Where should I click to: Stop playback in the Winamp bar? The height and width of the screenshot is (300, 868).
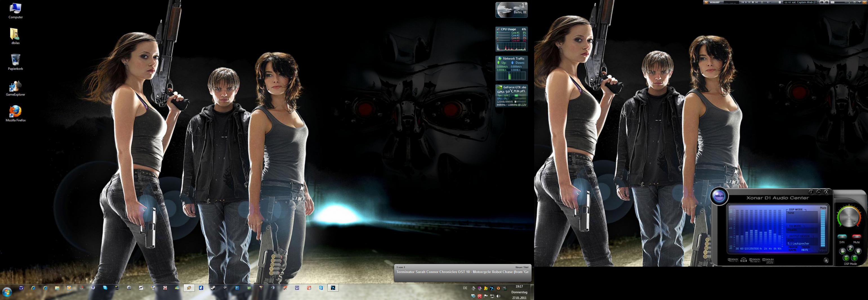point(753,2)
